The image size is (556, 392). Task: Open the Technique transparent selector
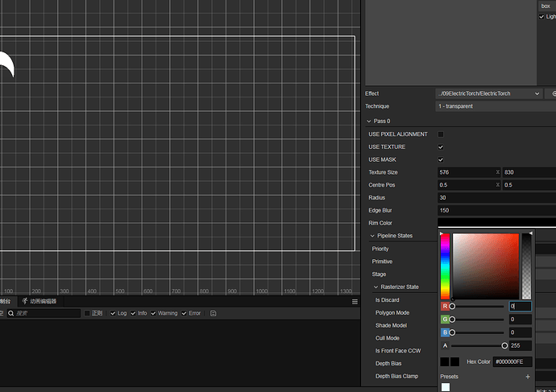[496, 106]
